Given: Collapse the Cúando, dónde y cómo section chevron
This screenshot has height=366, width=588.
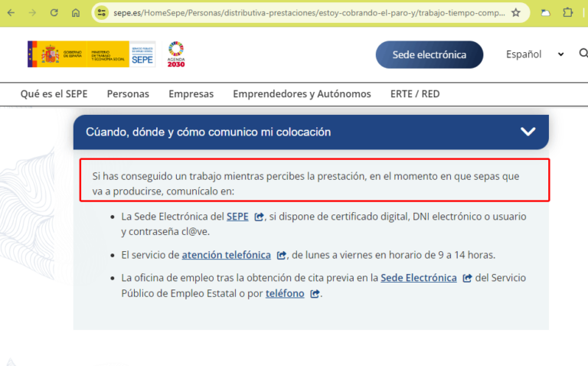Looking at the screenshot, I should (528, 132).
